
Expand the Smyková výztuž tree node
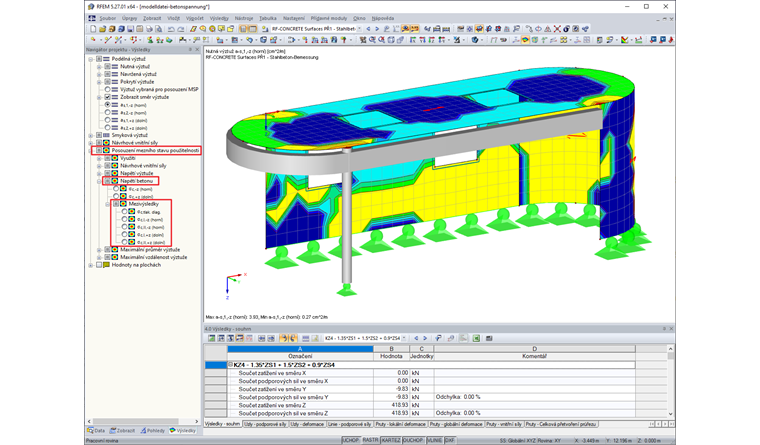[91, 135]
